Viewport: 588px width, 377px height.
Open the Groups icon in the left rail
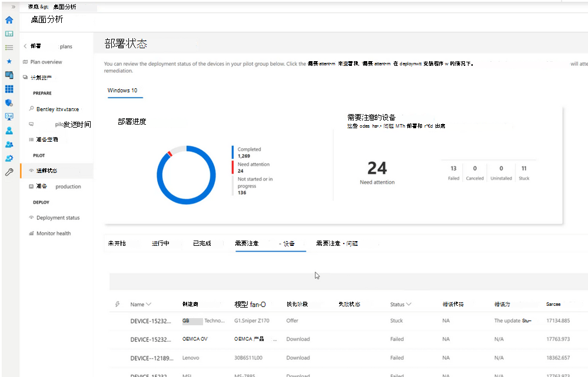(x=8, y=144)
